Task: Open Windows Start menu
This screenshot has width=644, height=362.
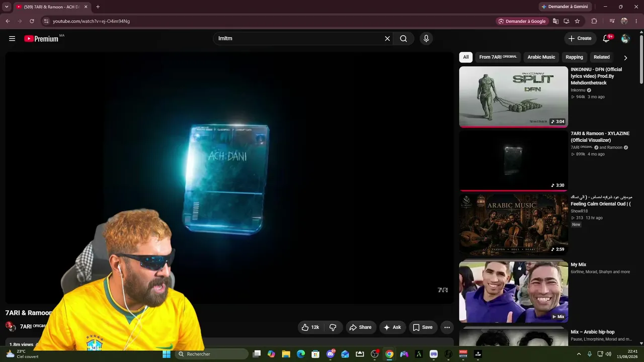Action: pos(167,354)
